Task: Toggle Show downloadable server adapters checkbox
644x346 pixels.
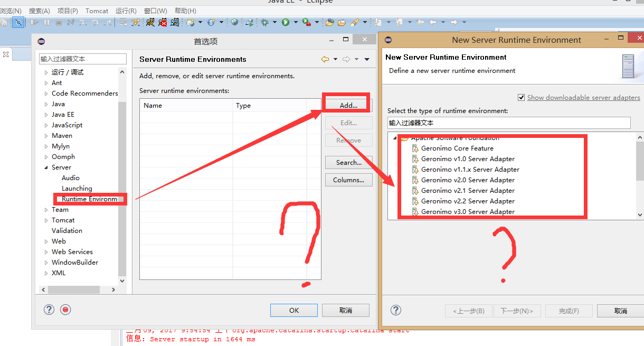Action: point(522,97)
